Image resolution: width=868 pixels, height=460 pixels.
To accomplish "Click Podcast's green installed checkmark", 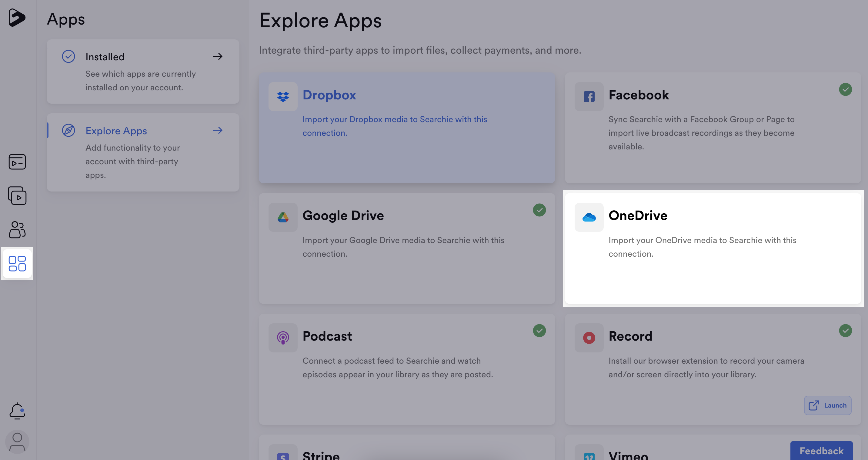I will click(539, 331).
